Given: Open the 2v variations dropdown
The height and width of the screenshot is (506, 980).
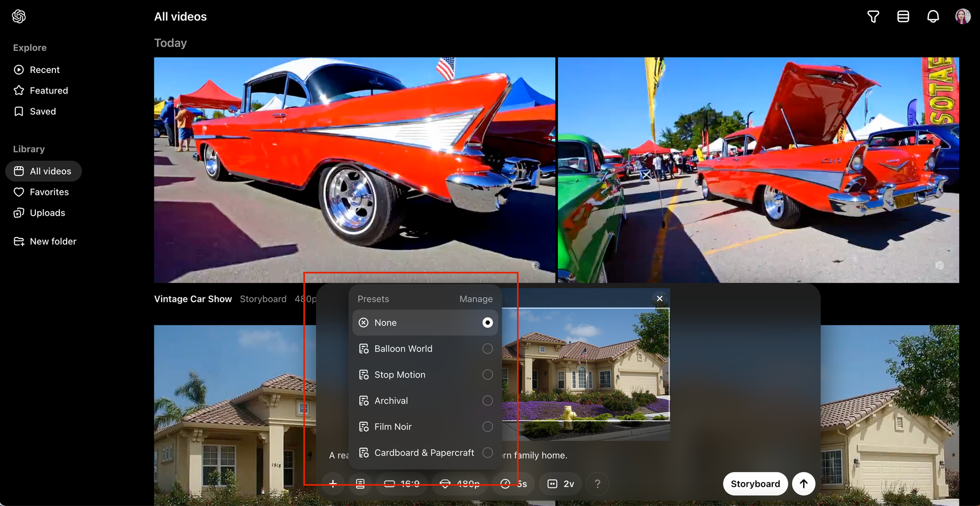Looking at the screenshot, I should point(561,484).
